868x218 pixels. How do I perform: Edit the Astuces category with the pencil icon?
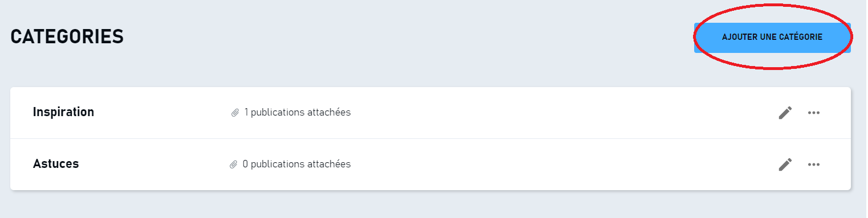point(785,164)
